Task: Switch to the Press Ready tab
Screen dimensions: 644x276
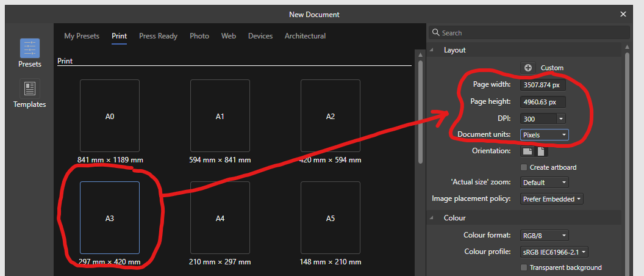Action: 158,36
